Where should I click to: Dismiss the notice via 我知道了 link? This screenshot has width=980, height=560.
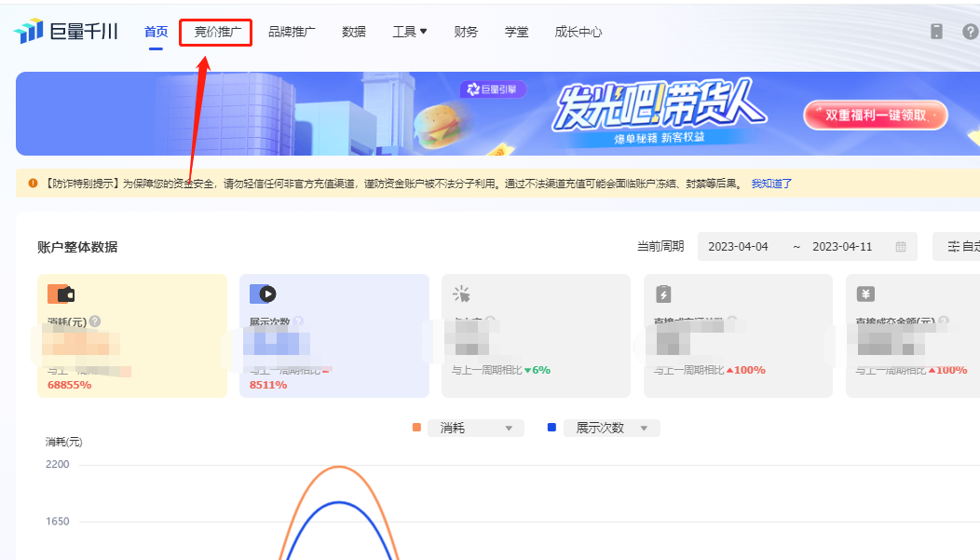[771, 184]
